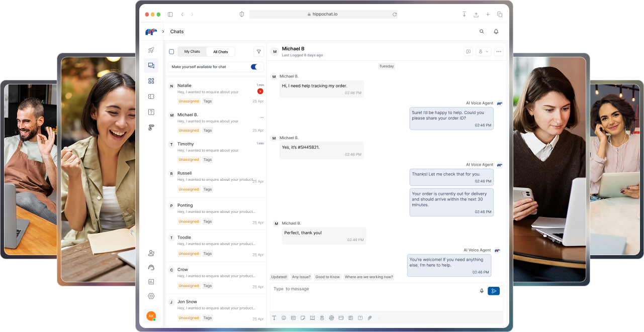Viewport: 644px width, 332px height.
Task: Open the chat list filter funnel
Action: pos(258,52)
